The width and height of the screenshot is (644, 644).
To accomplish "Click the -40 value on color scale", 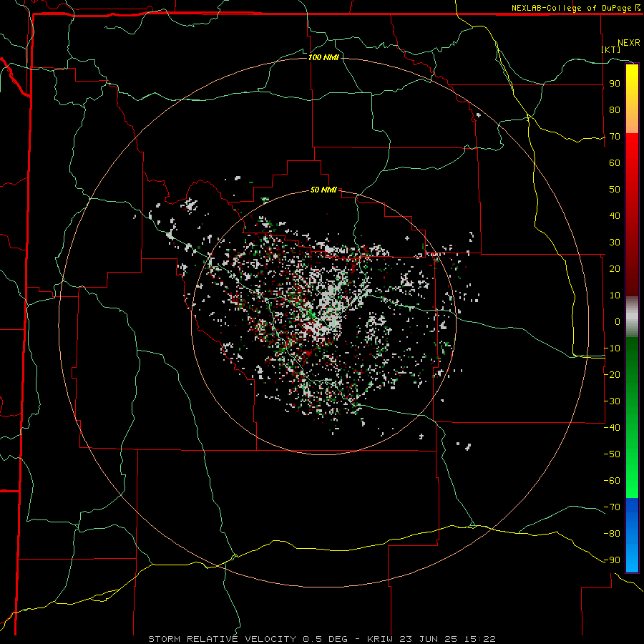I will click(612, 428).
